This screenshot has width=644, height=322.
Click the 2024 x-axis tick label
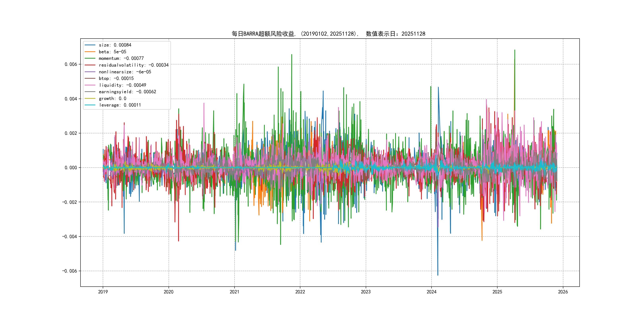click(x=432, y=292)
